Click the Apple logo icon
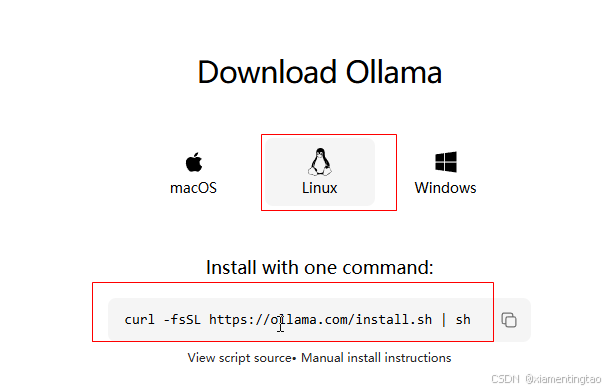 click(194, 162)
